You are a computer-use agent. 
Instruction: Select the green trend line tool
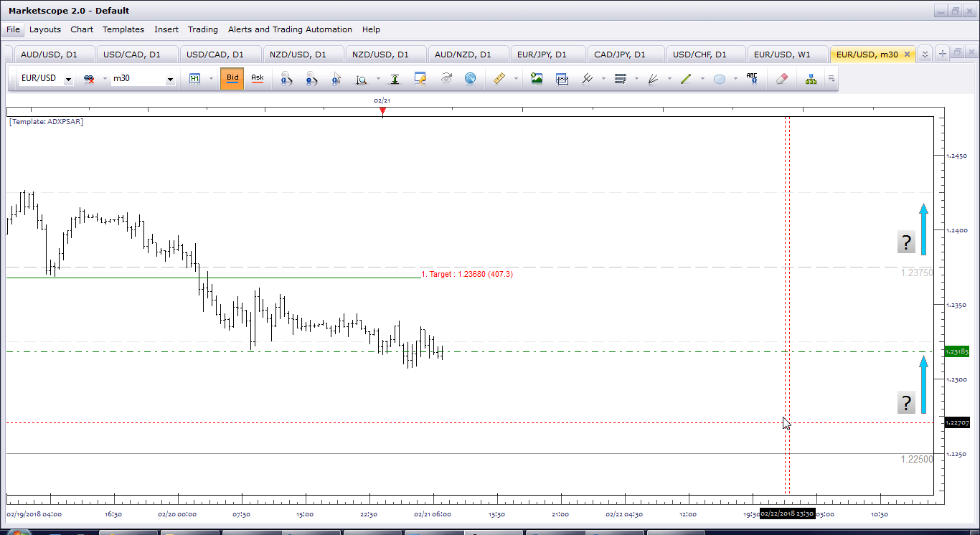click(686, 79)
